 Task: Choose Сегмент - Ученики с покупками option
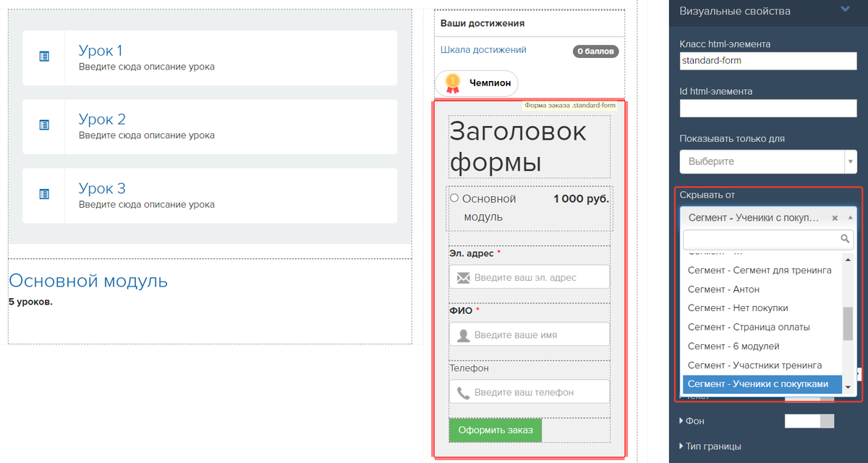pyautogui.click(x=763, y=384)
